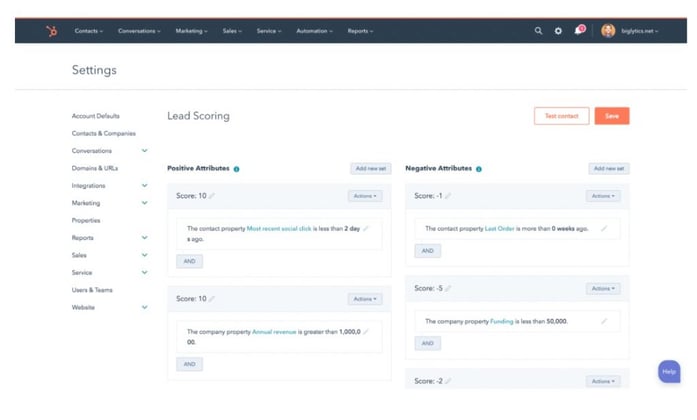Open Actions dropdown for Score: -5
This screenshot has width=697, height=420.
click(603, 289)
